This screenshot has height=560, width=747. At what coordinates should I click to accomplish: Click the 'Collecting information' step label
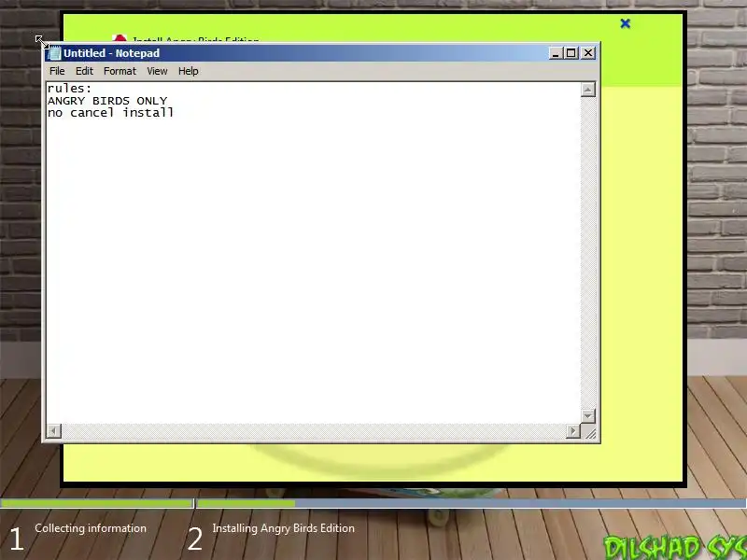click(x=91, y=528)
